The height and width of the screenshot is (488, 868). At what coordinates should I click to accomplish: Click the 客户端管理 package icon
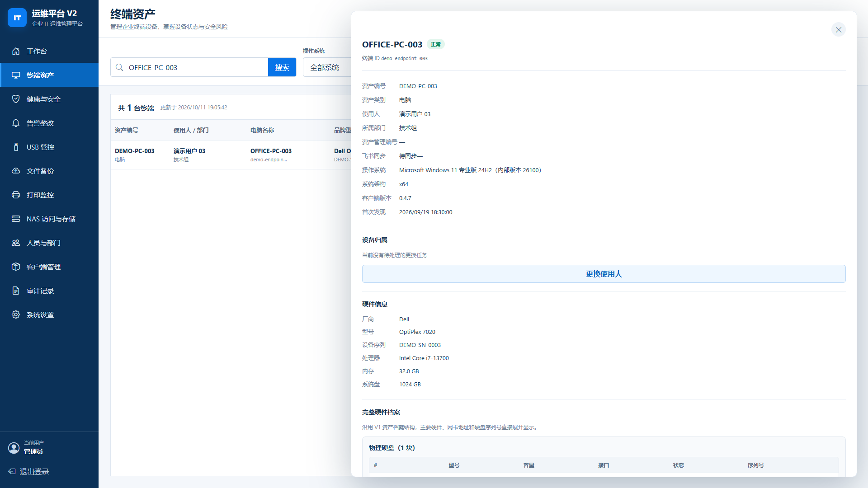(x=16, y=267)
